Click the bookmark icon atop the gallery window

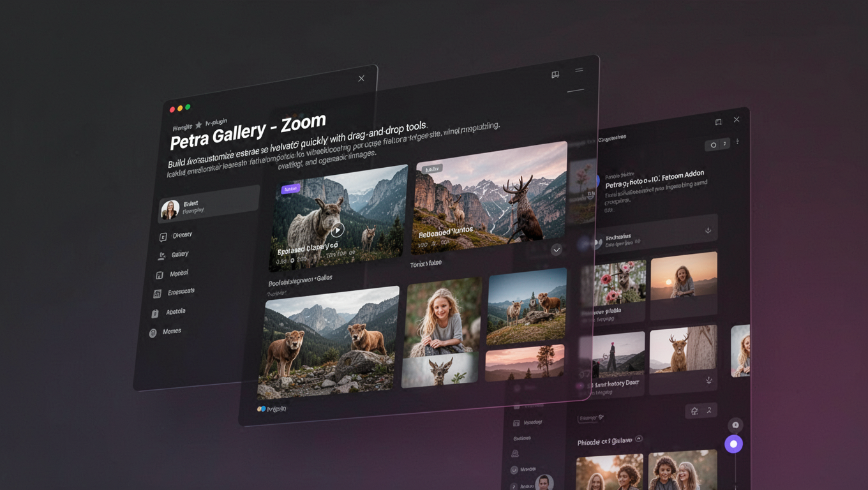555,75
